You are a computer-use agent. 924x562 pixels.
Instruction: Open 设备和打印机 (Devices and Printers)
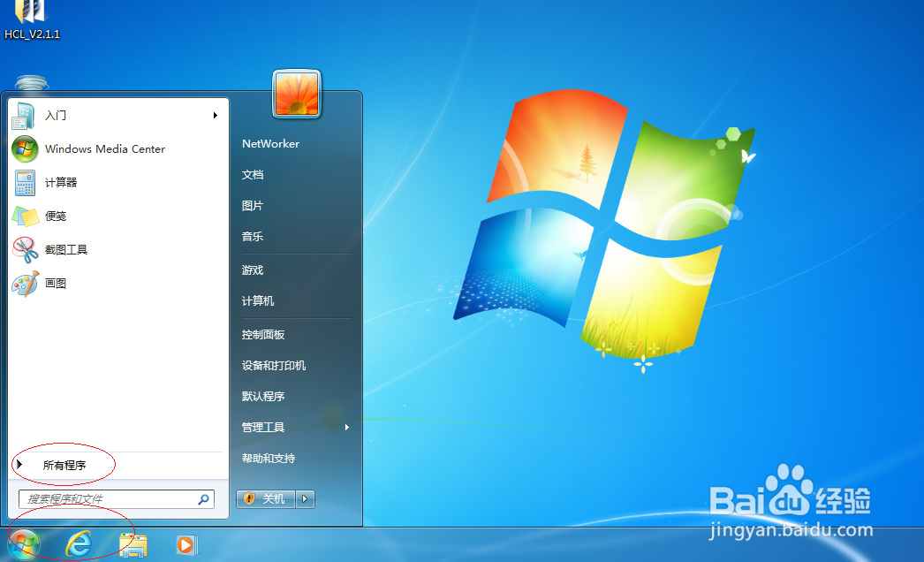pyautogui.click(x=274, y=366)
